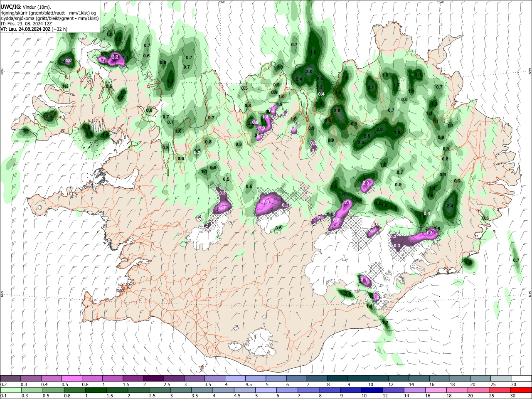Pick the palest green 0.1 swatch in rain legend
This screenshot has height=399, width=532.
10,390
